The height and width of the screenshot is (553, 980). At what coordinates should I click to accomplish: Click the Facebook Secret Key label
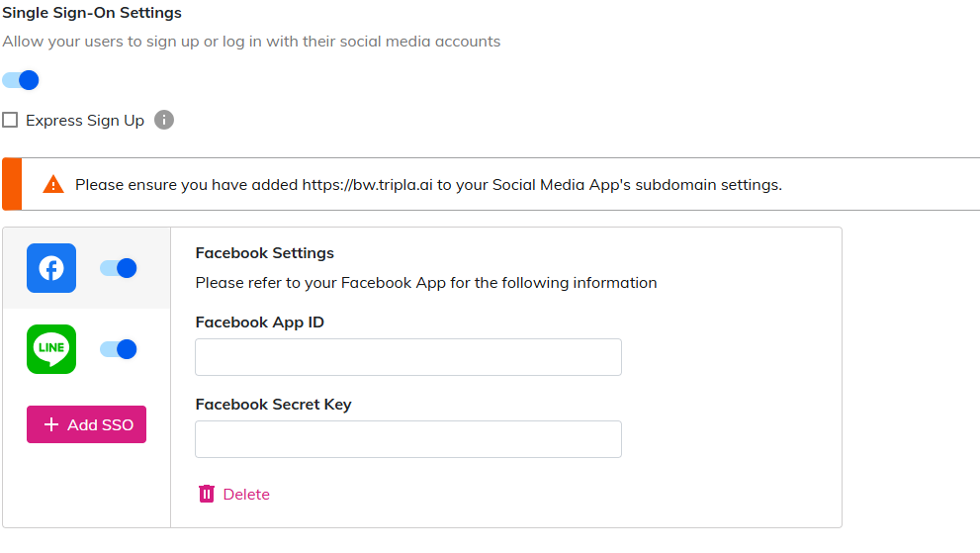pos(273,405)
